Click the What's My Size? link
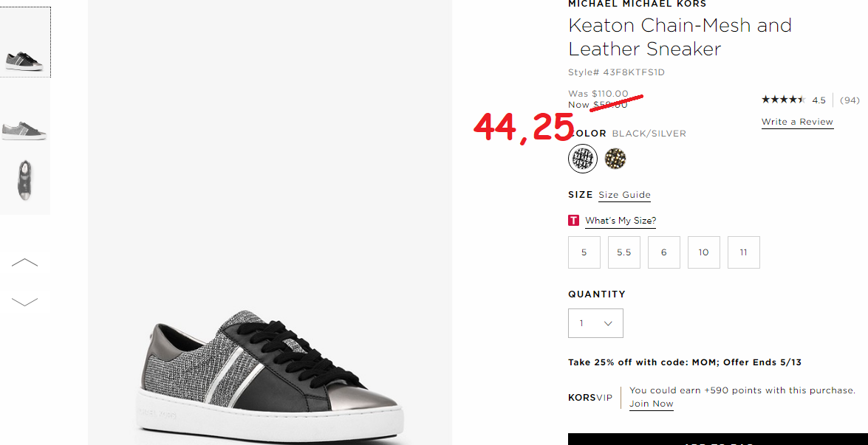This screenshot has width=868, height=445. [x=621, y=221]
